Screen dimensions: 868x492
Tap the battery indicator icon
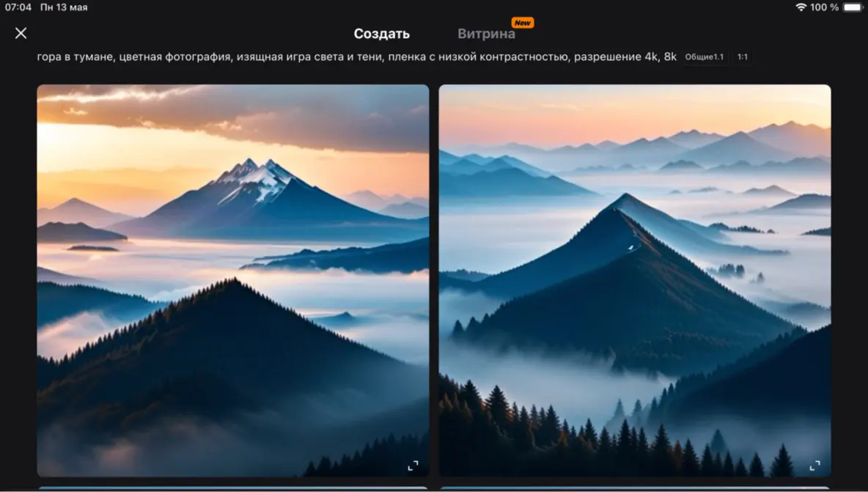[x=853, y=7]
